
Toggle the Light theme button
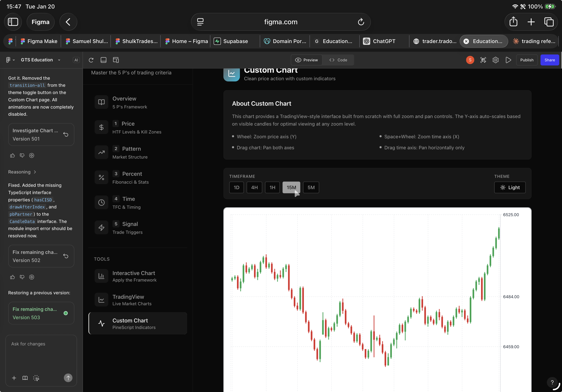point(510,188)
